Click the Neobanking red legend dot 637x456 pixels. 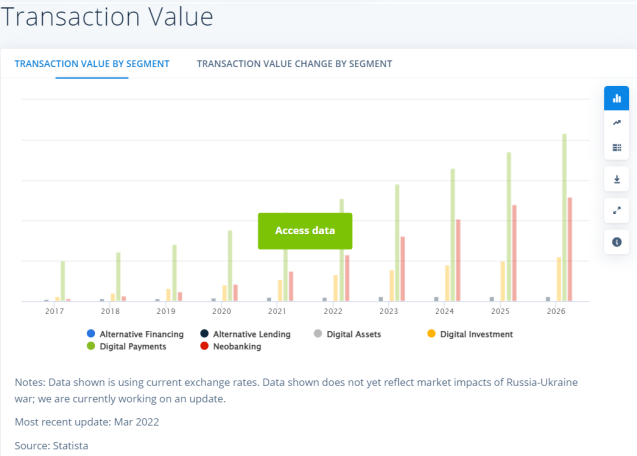pos(204,347)
